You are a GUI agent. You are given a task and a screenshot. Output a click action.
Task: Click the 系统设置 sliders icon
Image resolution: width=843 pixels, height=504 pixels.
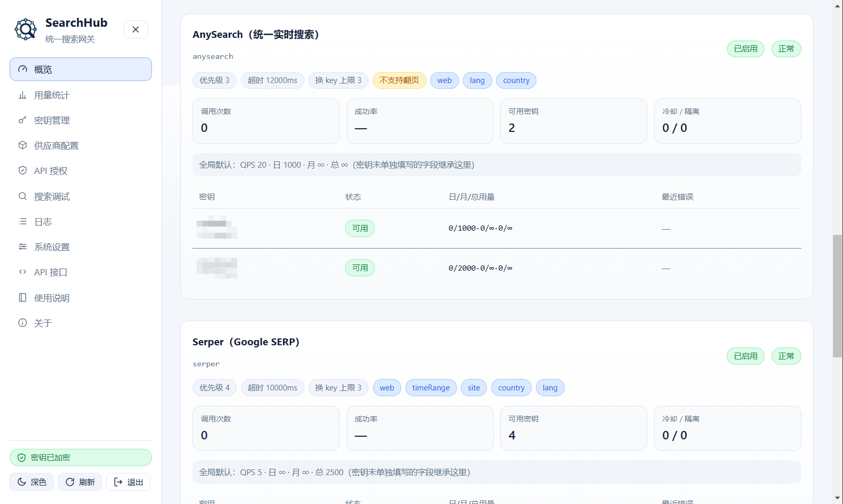click(x=23, y=247)
